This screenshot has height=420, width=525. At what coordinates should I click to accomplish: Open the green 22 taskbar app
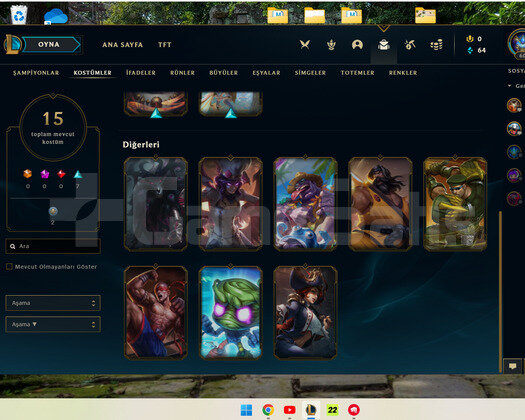(332, 410)
